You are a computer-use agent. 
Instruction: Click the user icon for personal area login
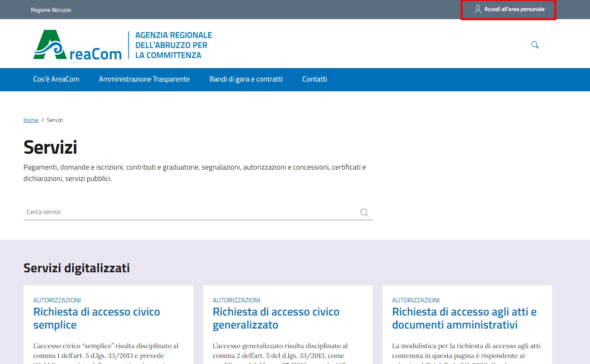pyautogui.click(x=478, y=9)
